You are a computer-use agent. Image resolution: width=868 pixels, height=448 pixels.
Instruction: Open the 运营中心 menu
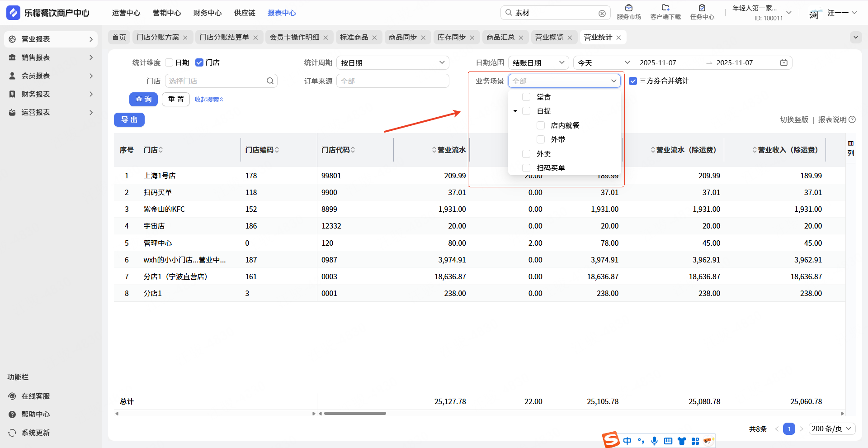pos(126,13)
